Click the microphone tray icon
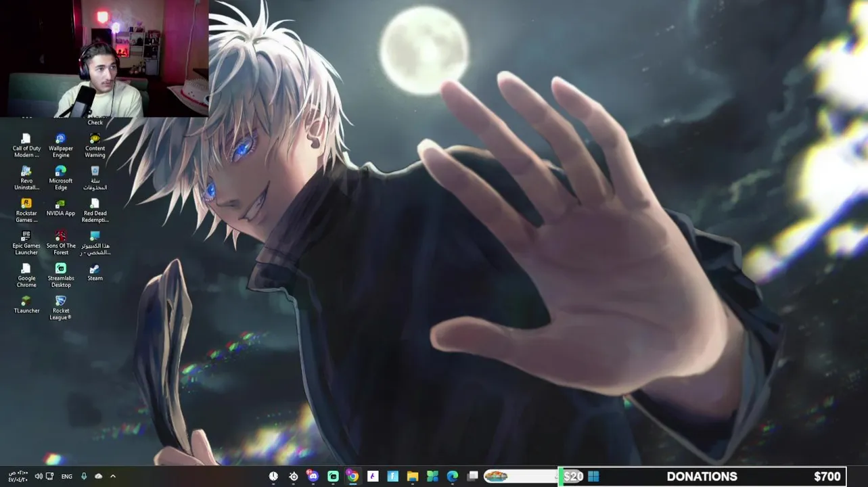 (84, 476)
